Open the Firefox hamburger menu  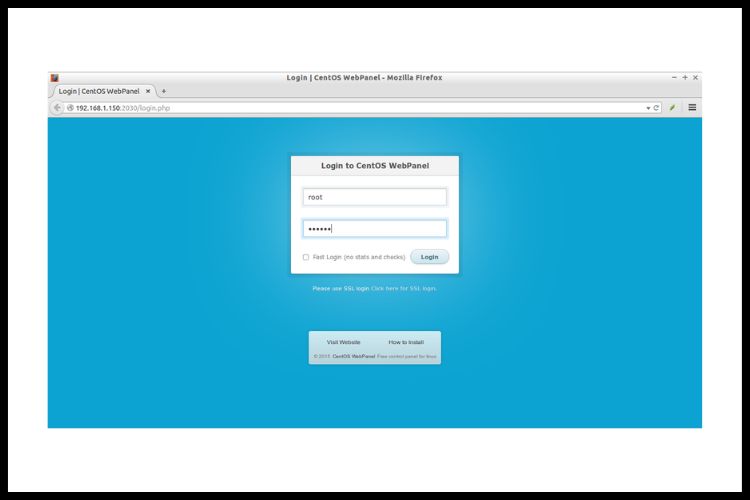tap(692, 107)
